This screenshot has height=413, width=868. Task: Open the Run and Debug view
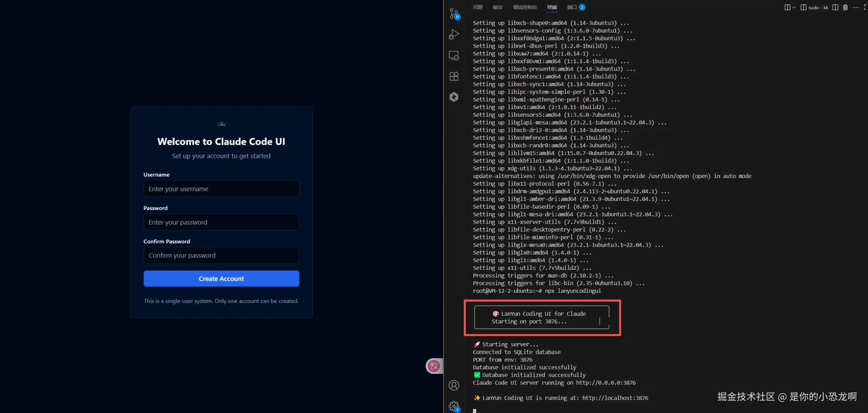pyautogui.click(x=454, y=35)
